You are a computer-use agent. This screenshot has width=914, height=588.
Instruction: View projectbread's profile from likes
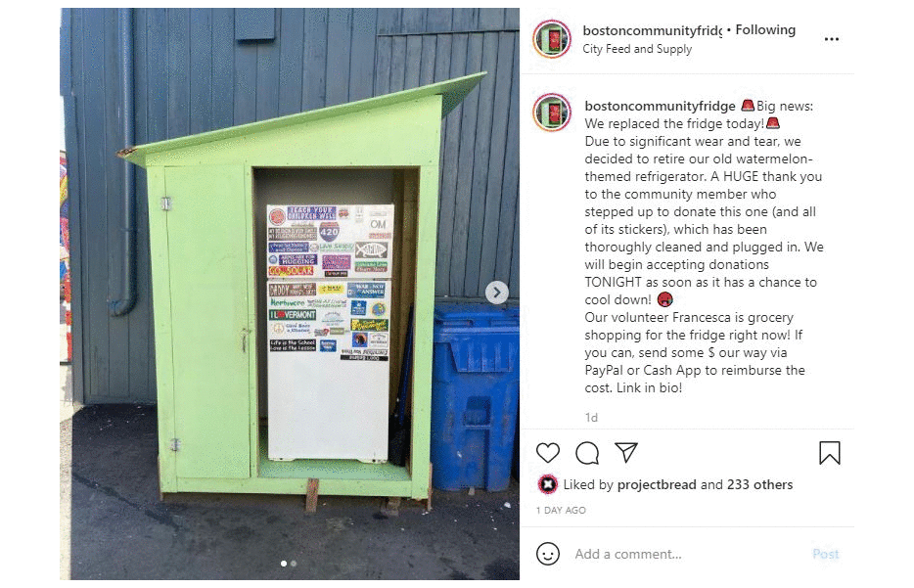pyautogui.click(x=657, y=485)
